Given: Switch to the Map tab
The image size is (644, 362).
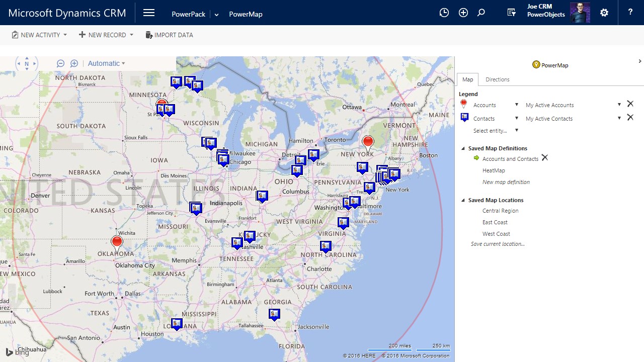Looking at the screenshot, I should (468, 79).
